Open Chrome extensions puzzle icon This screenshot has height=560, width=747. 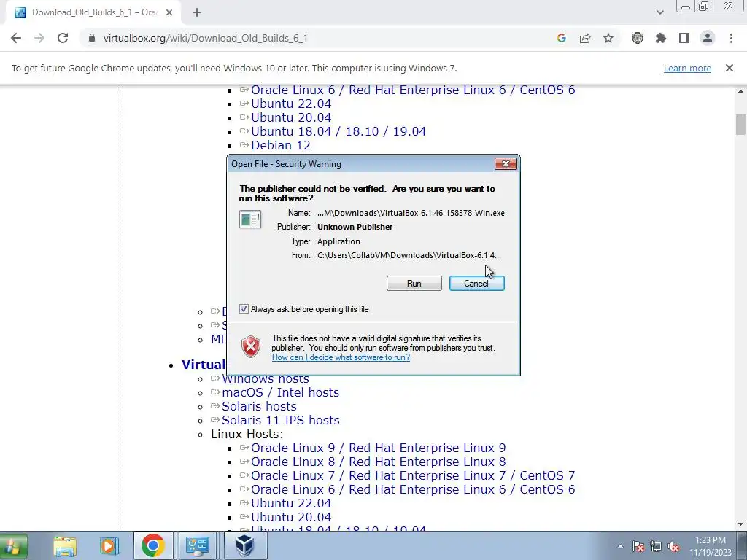[x=661, y=38]
